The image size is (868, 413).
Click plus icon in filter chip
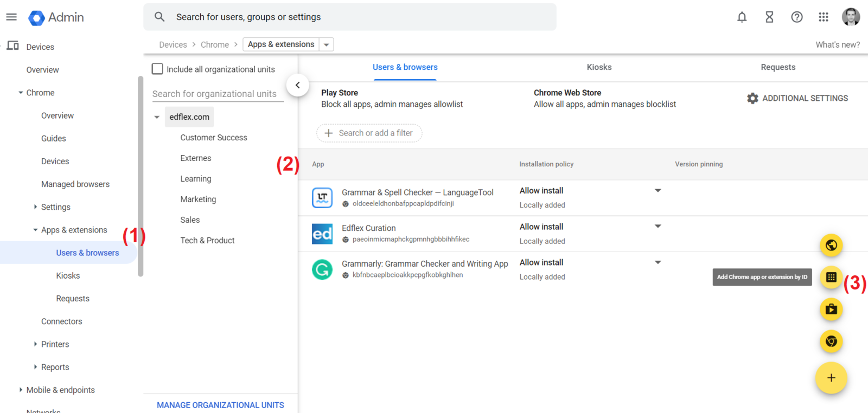tap(328, 133)
